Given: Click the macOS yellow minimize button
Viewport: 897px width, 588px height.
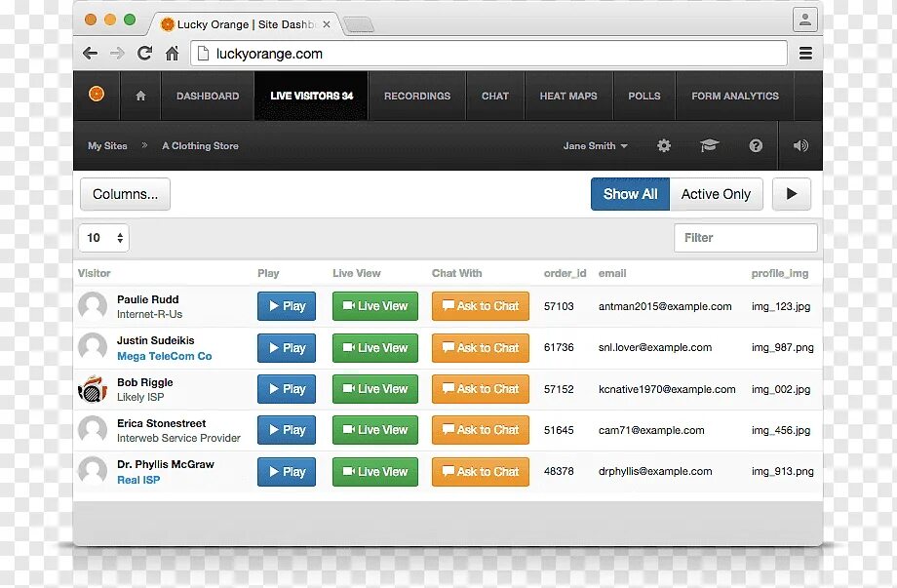Looking at the screenshot, I should (110, 20).
